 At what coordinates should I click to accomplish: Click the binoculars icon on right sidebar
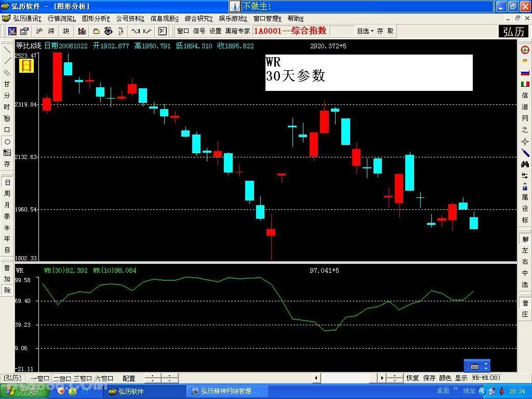tap(525, 164)
